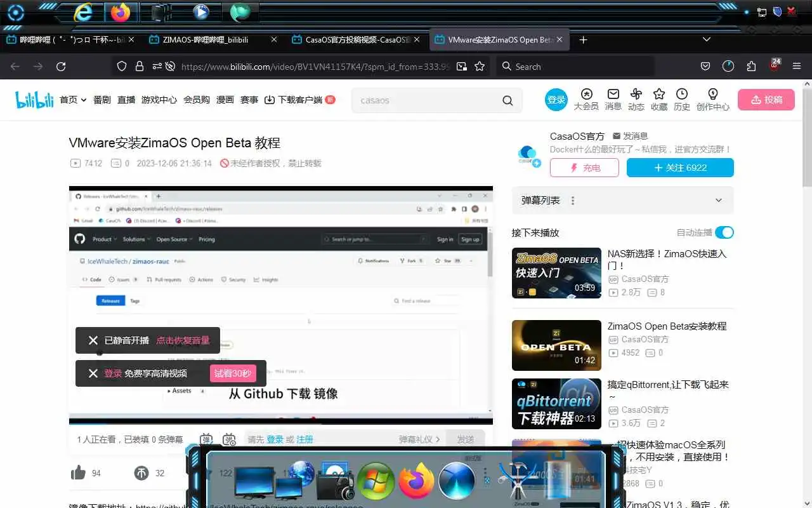Screen dimensions: 812x508
Task: Open the 大会员 membership icon
Action: pos(586,100)
